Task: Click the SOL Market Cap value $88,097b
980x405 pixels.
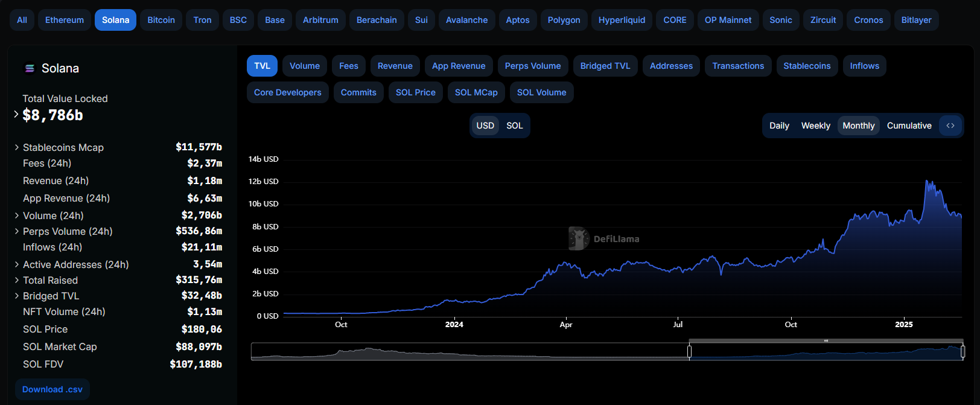Action: click(x=199, y=346)
